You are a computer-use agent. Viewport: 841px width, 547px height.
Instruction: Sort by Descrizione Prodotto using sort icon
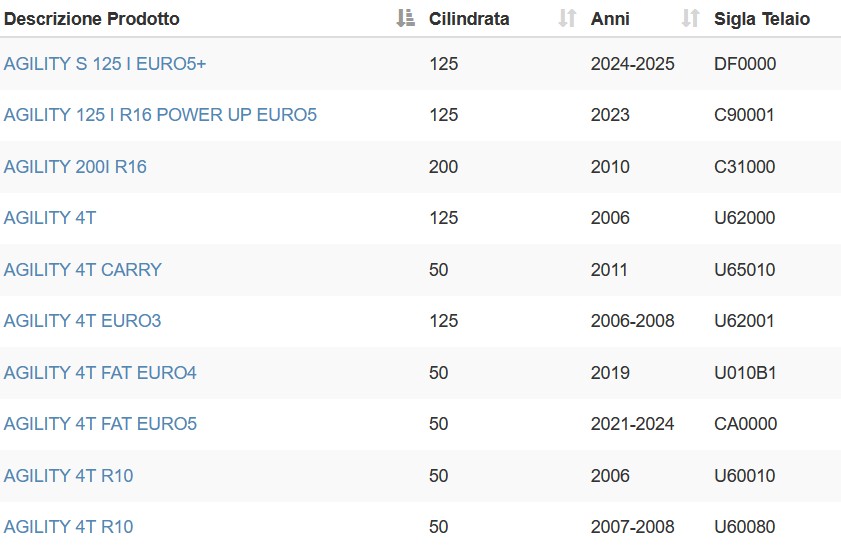[x=405, y=18]
